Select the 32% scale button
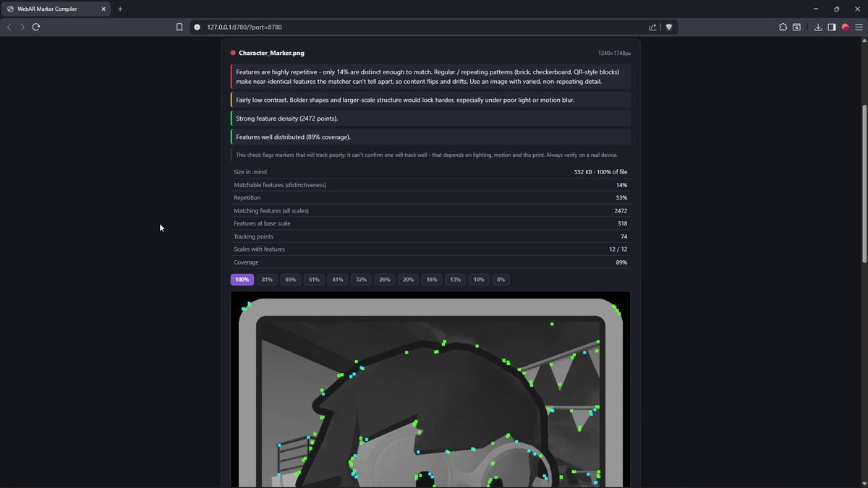Screen dimensions: 868x488 coord(361,279)
